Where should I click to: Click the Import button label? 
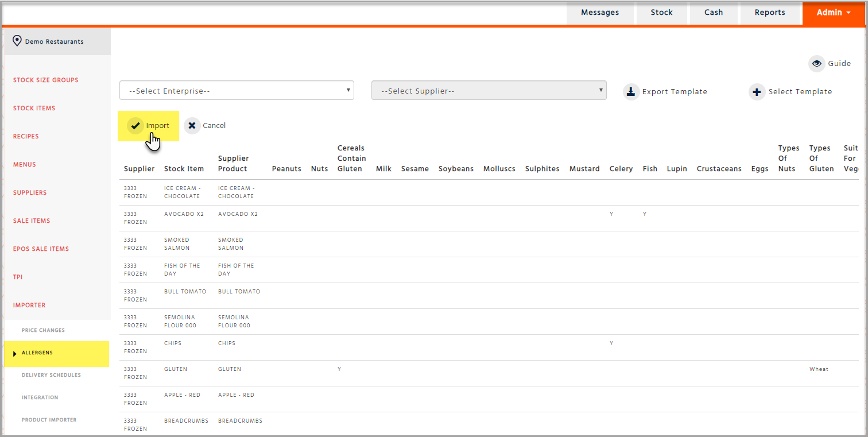click(x=158, y=126)
